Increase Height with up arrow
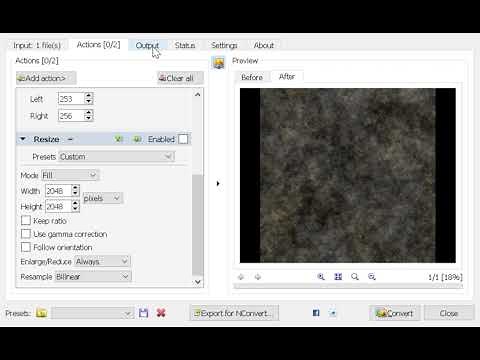480x360 pixels. tap(75, 203)
